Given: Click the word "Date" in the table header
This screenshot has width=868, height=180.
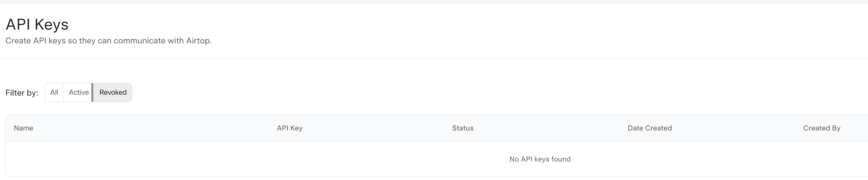Looking at the screenshot, I should tap(635, 128).
